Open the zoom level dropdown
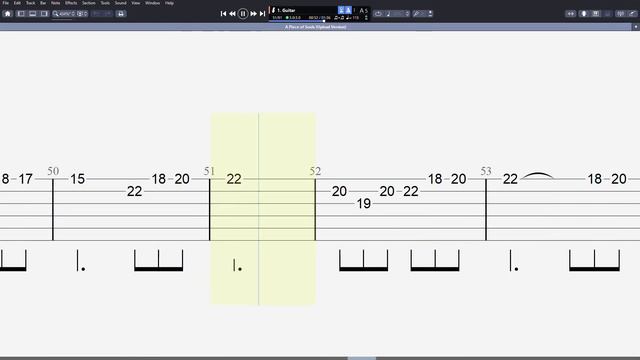The width and height of the screenshot is (640, 360). pos(64,14)
